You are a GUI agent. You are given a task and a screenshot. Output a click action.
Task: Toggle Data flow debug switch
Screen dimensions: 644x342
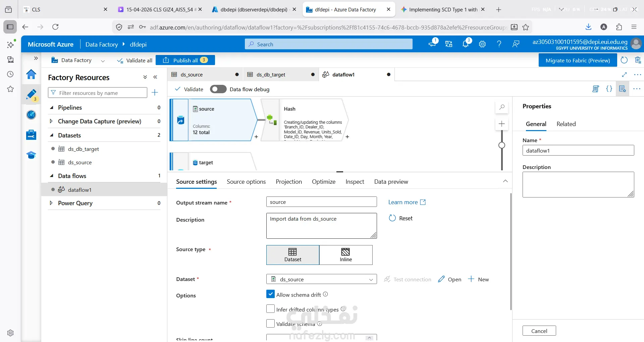click(x=218, y=89)
